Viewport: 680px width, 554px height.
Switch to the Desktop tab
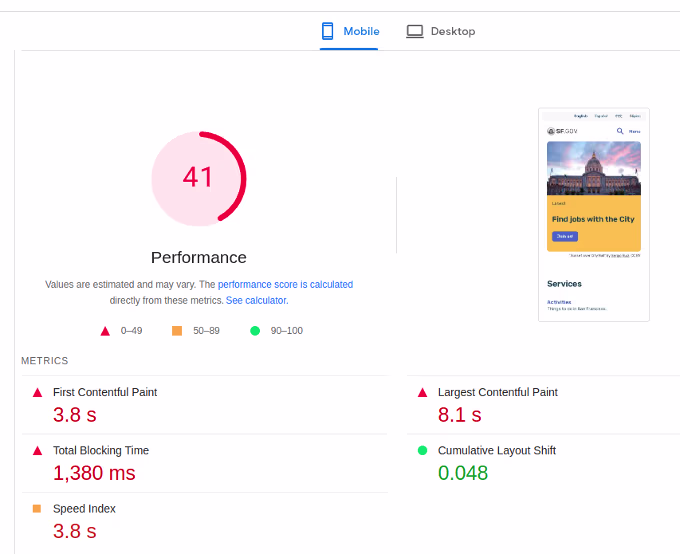[440, 32]
